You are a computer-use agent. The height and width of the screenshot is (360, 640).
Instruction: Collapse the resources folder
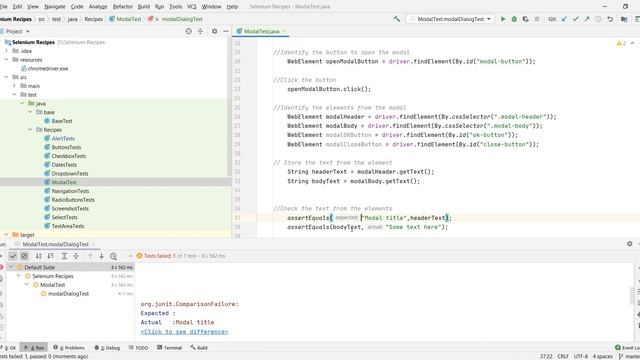tap(6, 60)
